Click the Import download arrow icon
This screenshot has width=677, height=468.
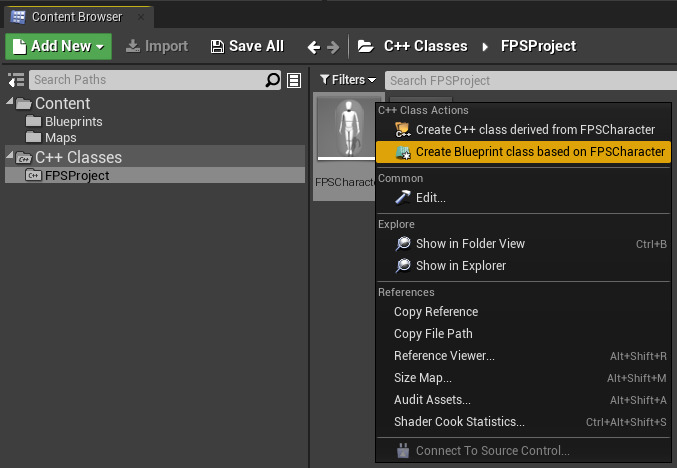(x=133, y=46)
